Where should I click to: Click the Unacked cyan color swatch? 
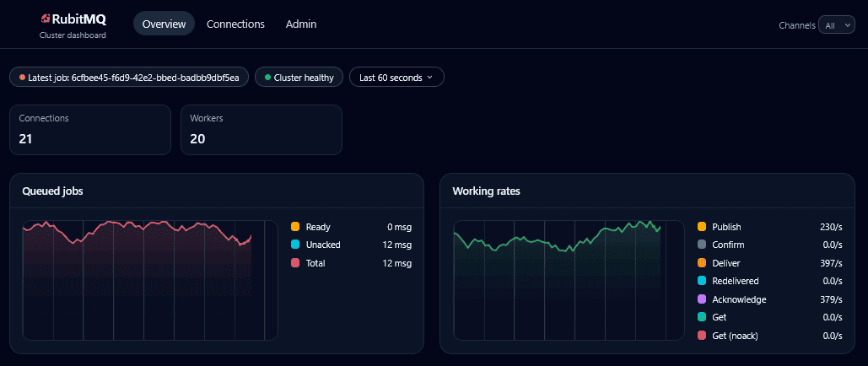click(295, 245)
